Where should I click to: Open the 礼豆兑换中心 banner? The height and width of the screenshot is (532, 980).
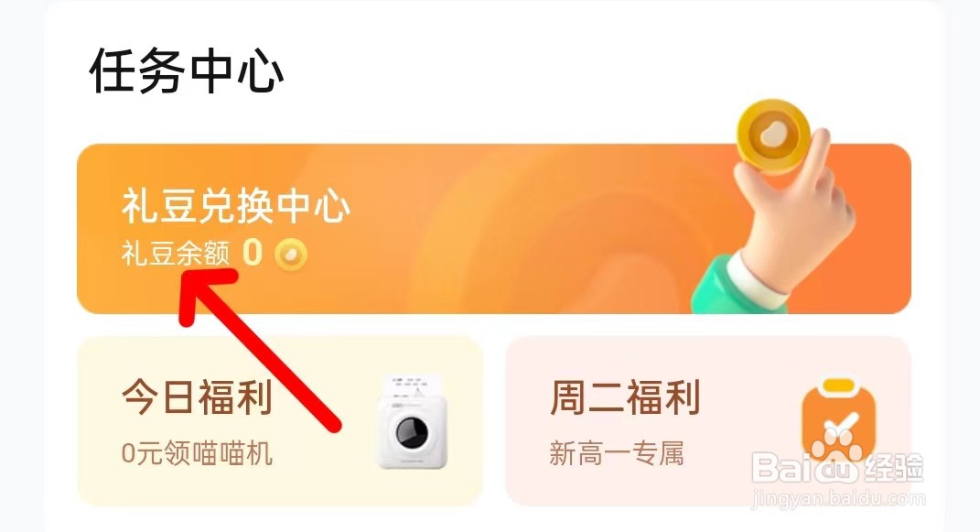(494, 229)
